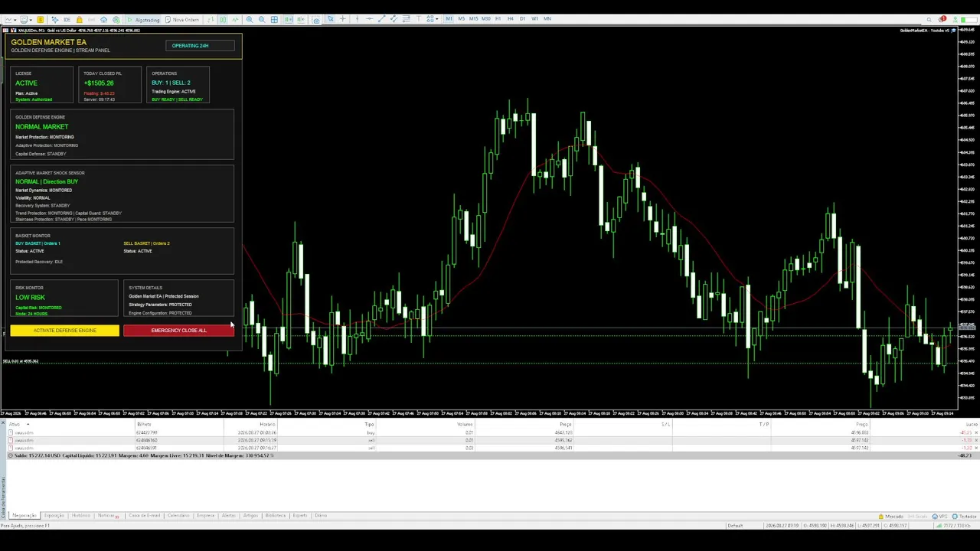The width and height of the screenshot is (980, 551).
Task: Select the text label tool
Action: (x=419, y=19)
